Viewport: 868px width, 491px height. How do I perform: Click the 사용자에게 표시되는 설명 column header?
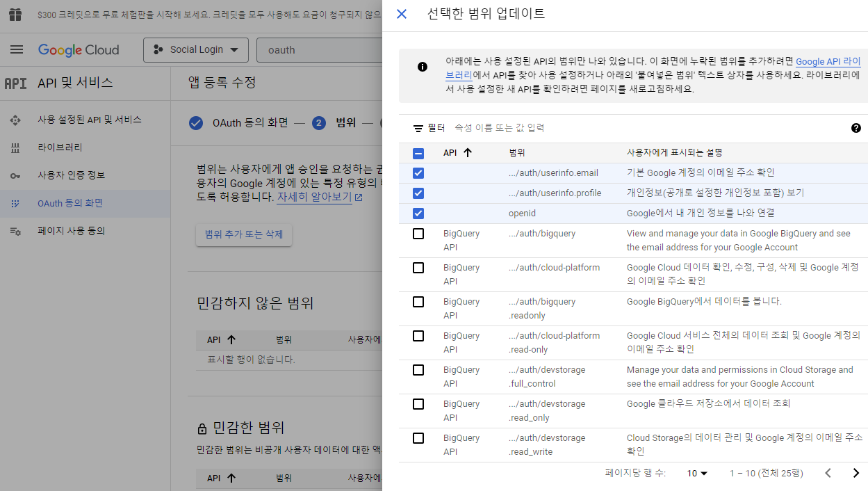point(674,152)
